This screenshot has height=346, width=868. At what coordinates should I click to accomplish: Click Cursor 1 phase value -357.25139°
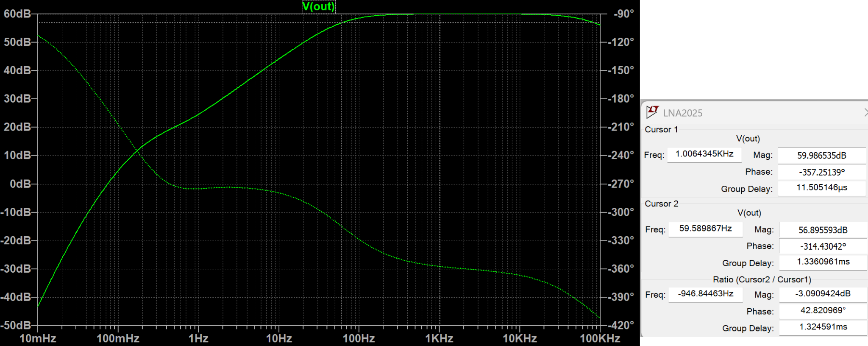pos(822,172)
